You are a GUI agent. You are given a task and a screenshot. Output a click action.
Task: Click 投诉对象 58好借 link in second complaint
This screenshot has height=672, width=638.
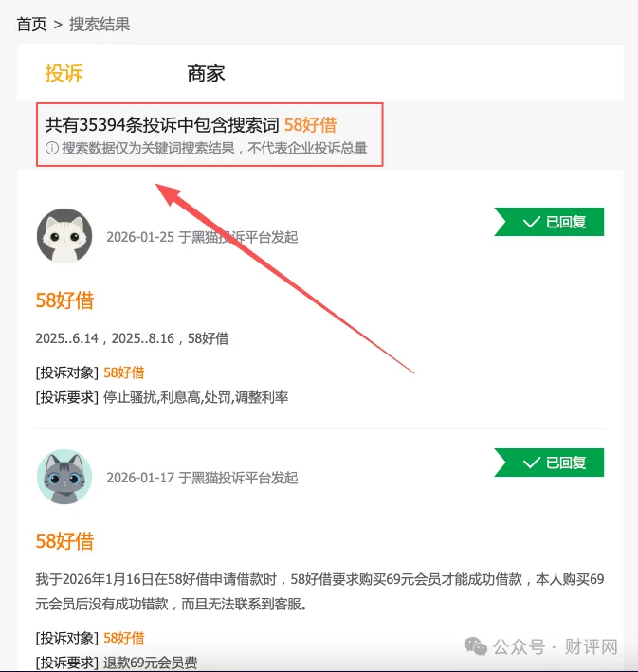click(x=124, y=638)
